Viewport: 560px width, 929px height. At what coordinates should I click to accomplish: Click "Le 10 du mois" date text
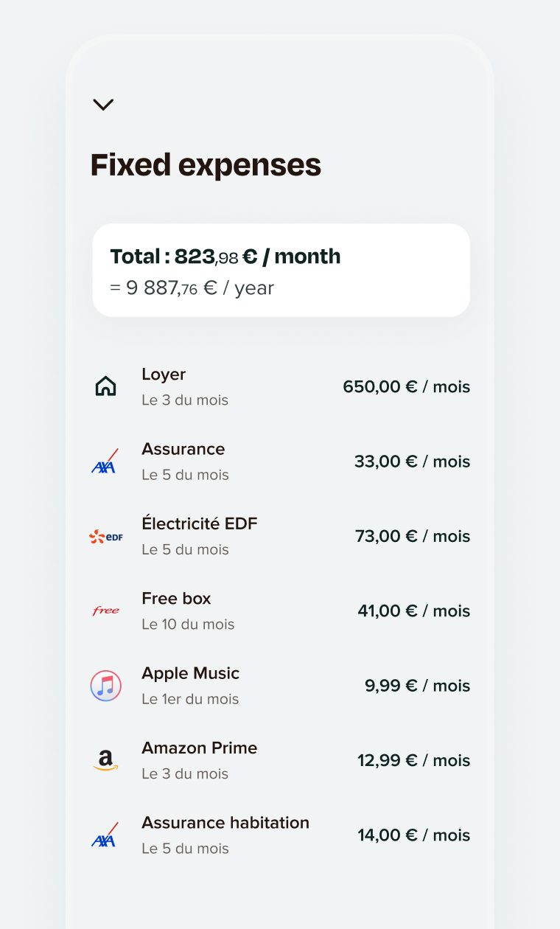(x=188, y=624)
